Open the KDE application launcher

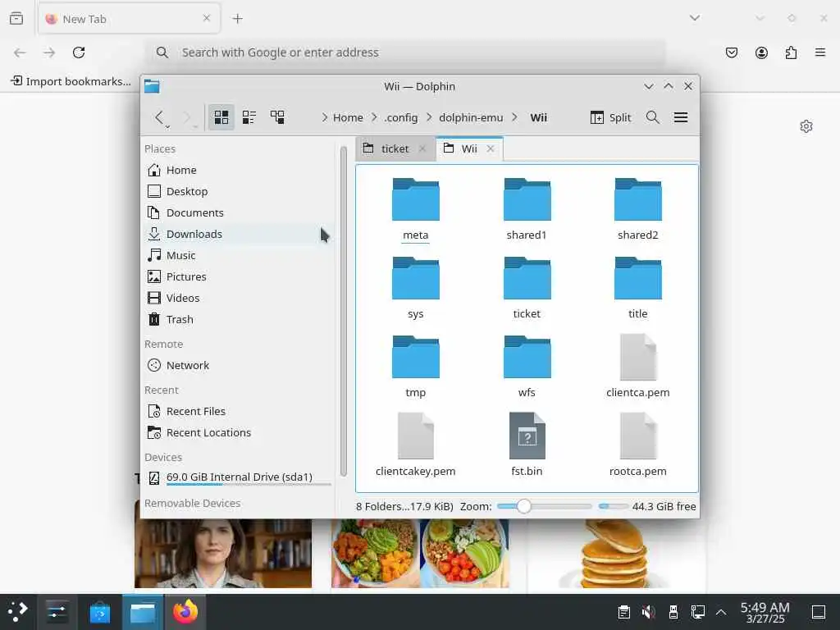[18, 612]
